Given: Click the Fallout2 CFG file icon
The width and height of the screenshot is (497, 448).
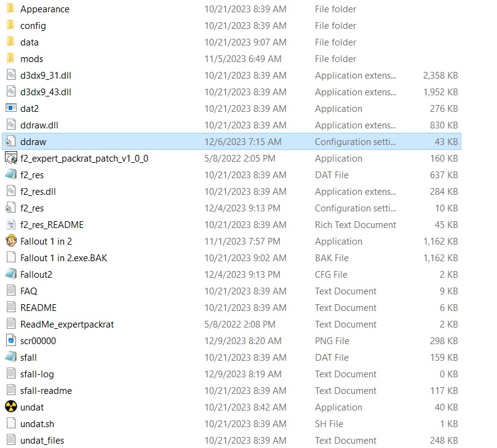Looking at the screenshot, I should 11,274.
